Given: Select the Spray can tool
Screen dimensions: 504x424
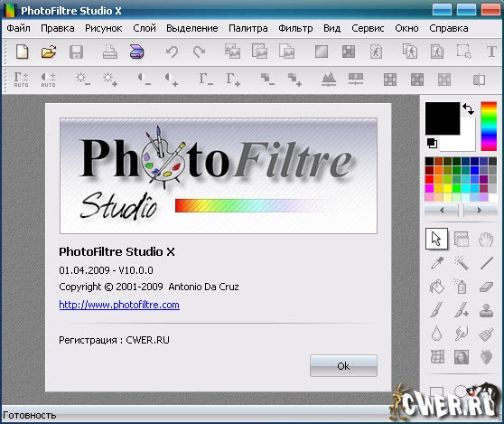Looking at the screenshot, I should coord(462,287).
